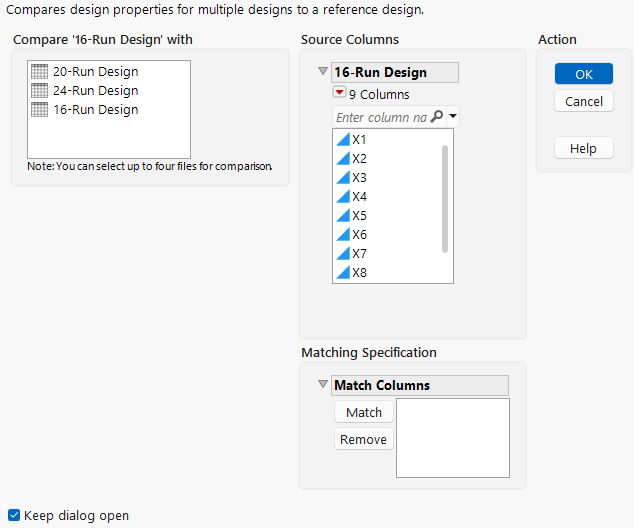Collapse the 16-Run Design source columns outline
Screen dimensions: 634x528
pos(322,72)
